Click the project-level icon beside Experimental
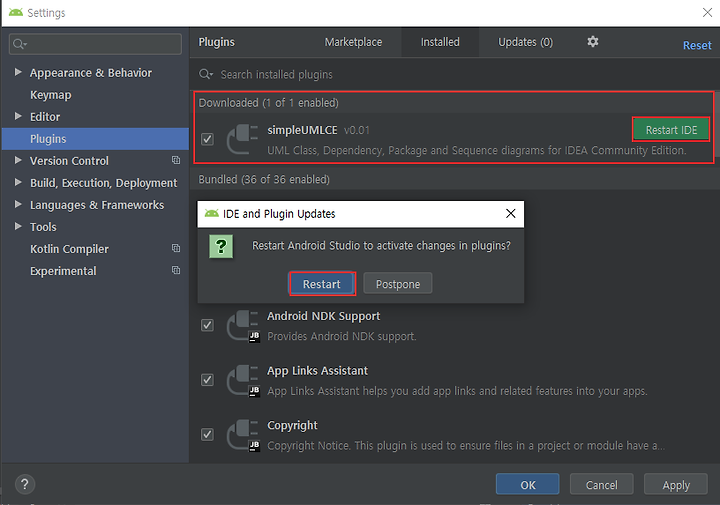 click(x=176, y=270)
